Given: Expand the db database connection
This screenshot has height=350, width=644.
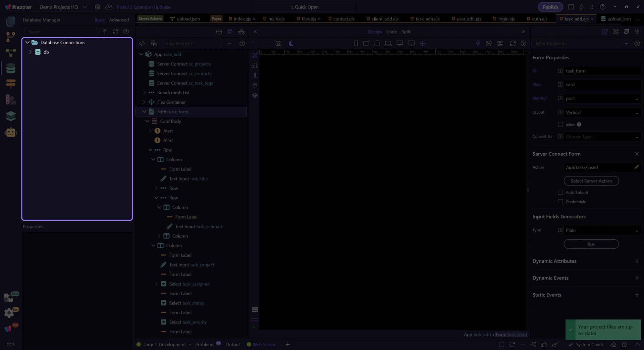Looking at the screenshot, I should (x=31, y=52).
